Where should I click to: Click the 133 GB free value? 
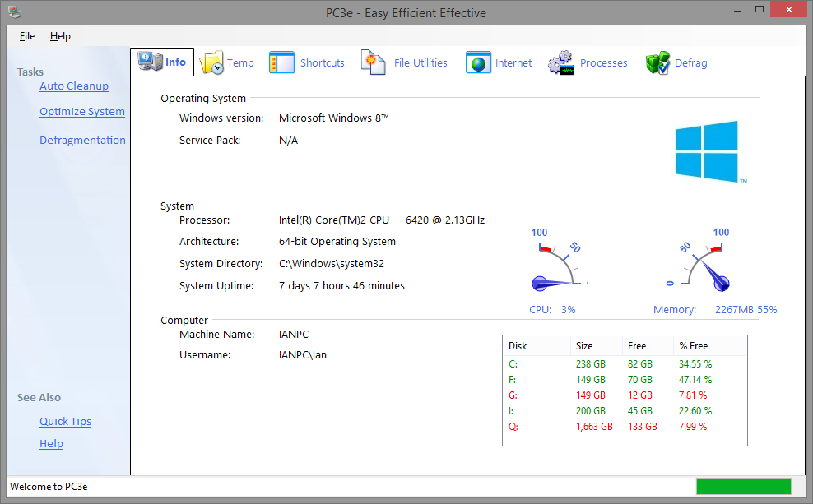pos(643,426)
